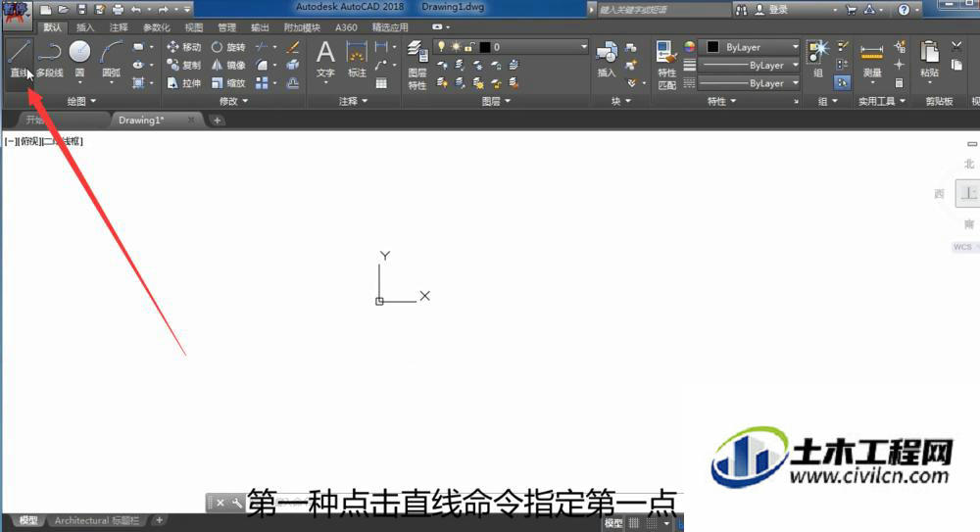Screen dimensions: 980x532
Task: Click the Scale (缩放) command
Action: [228, 83]
